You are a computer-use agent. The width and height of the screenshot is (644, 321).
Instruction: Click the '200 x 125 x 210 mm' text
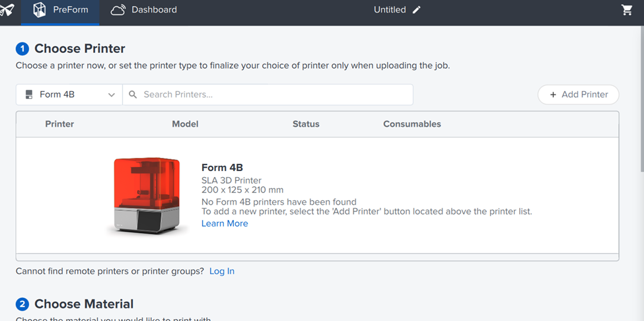(242, 190)
